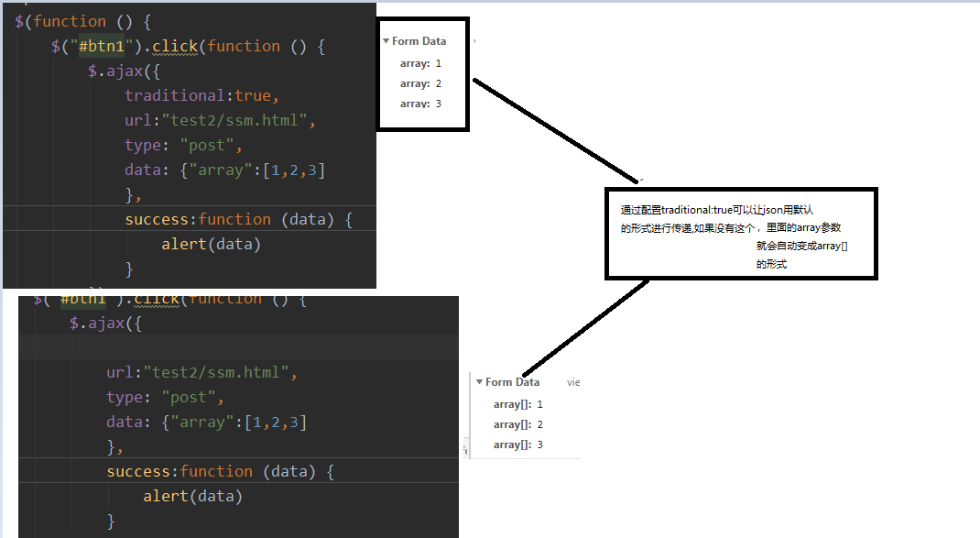Click the data array [1,2,3] in top code
Viewport: 980px width, 538px height.
pyautogui.click(x=293, y=170)
